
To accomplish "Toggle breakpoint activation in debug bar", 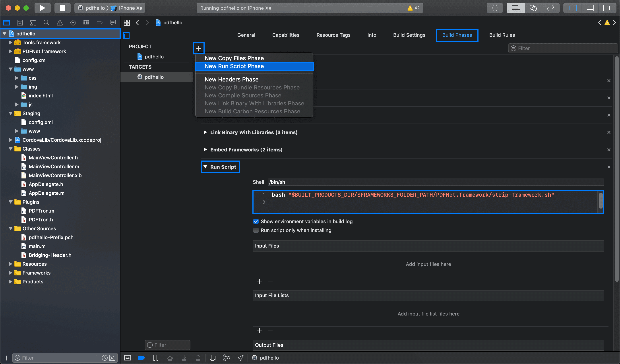I will pyautogui.click(x=141, y=358).
